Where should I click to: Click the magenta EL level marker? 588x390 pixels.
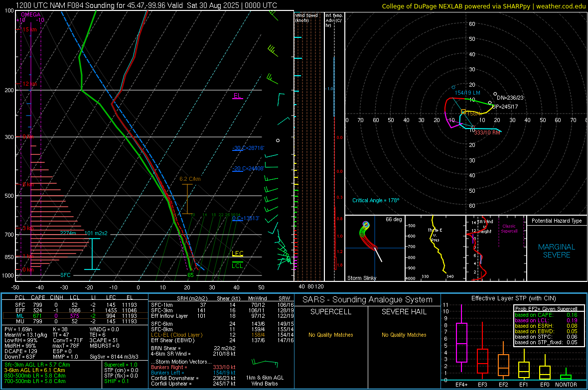237,96
